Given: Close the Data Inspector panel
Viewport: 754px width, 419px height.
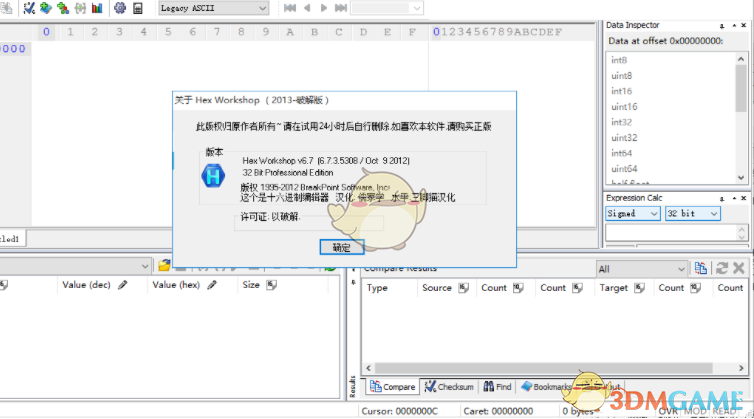Looking at the screenshot, I should click(x=744, y=25).
